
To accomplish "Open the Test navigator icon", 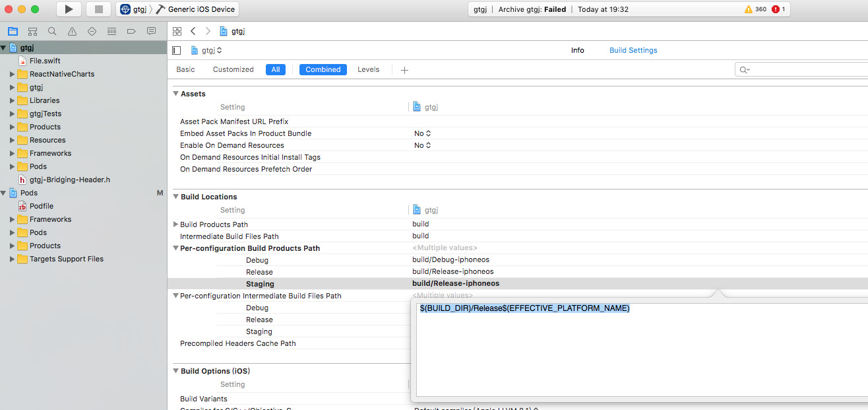I will 92,31.
